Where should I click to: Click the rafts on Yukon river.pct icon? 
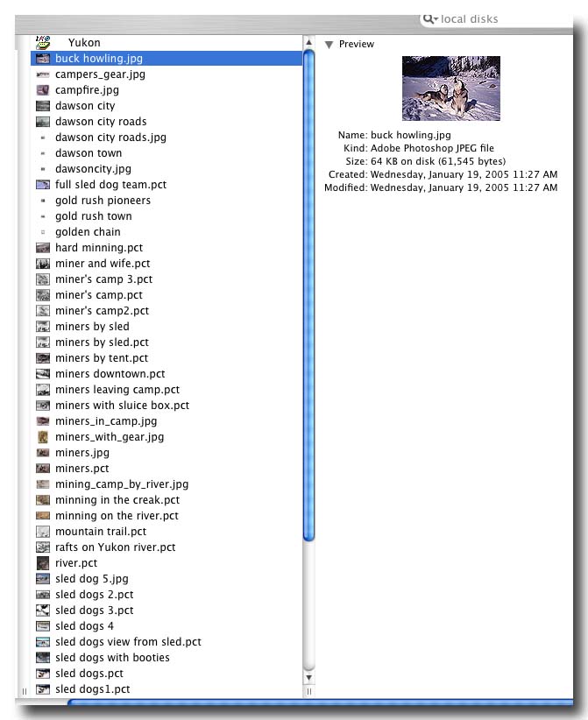pyautogui.click(x=43, y=547)
